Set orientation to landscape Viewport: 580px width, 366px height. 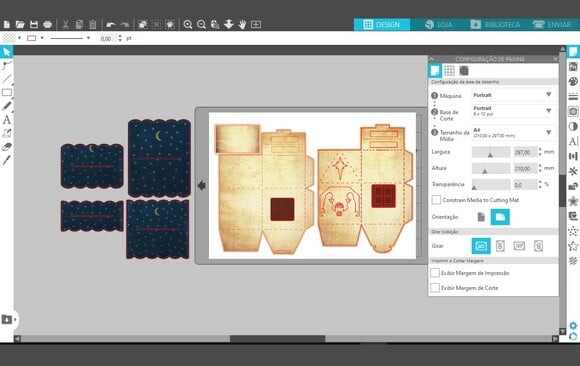point(500,217)
